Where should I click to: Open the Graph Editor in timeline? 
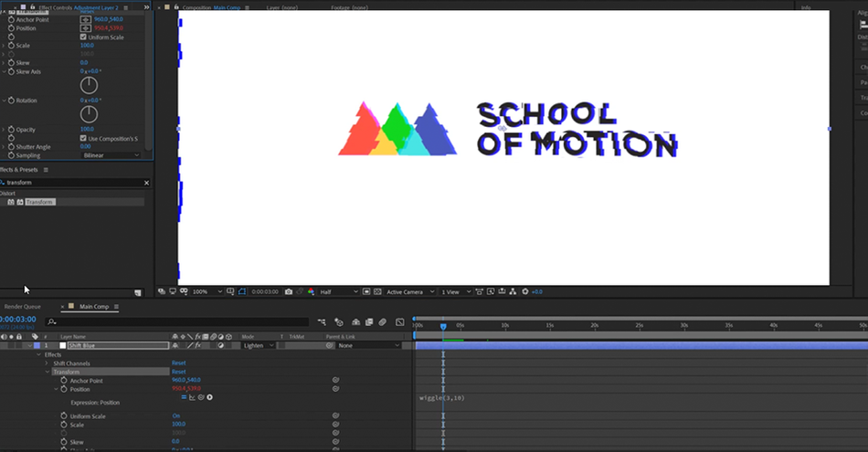coord(399,322)
